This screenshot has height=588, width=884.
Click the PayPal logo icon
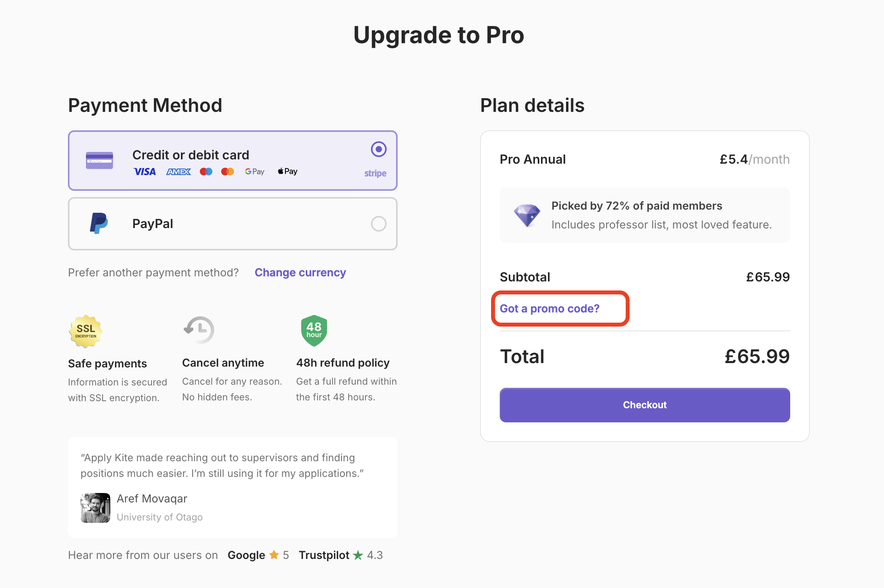(99, 223)
